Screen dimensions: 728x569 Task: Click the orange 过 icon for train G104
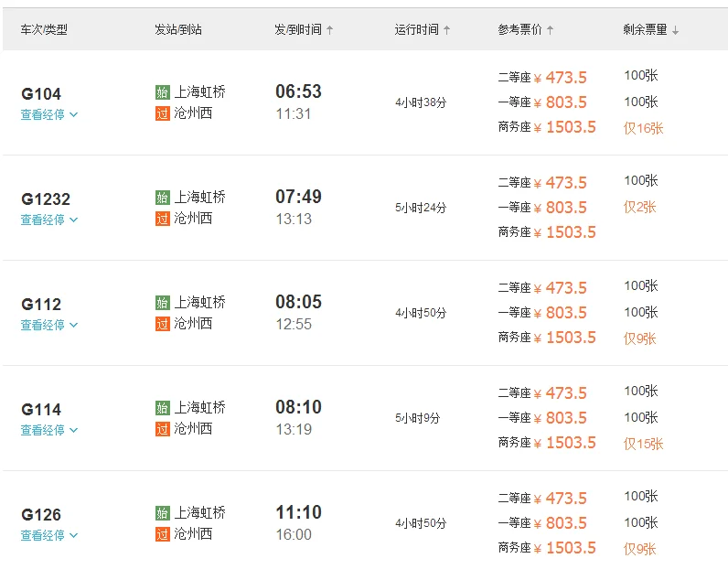tap(162, 113)
